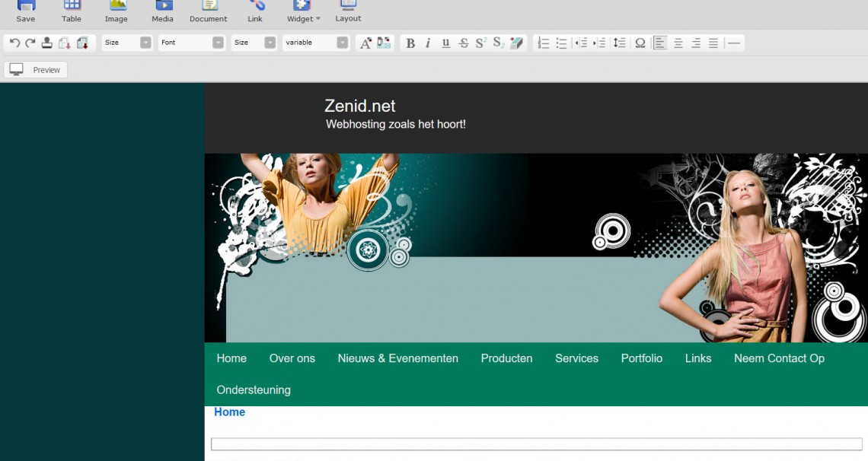
Task: Click inside the empty content field below Home
Action: coord(537,444)
